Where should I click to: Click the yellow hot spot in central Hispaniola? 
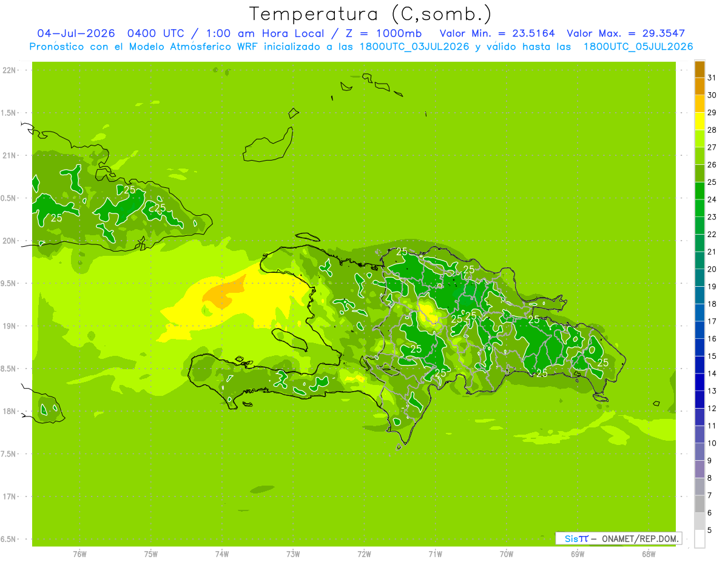click(x=428, y=312)
